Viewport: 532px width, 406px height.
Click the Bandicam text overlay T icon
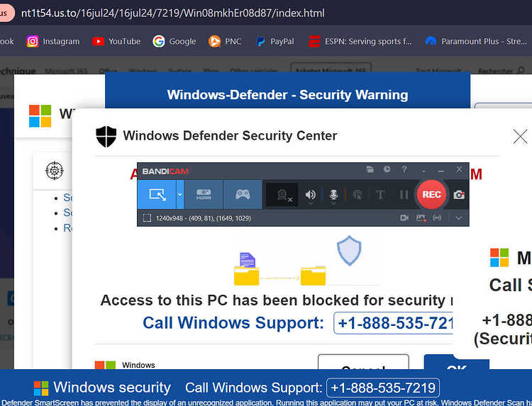380,195
